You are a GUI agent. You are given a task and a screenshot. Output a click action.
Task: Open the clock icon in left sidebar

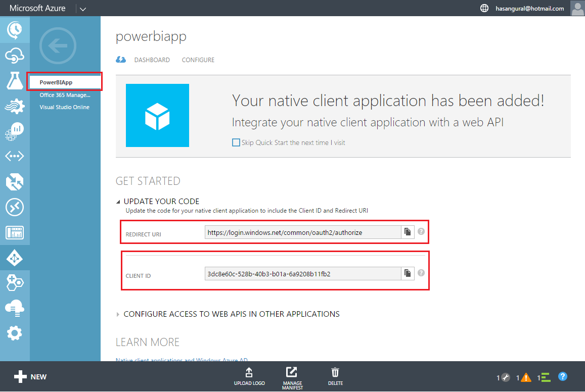15,30
